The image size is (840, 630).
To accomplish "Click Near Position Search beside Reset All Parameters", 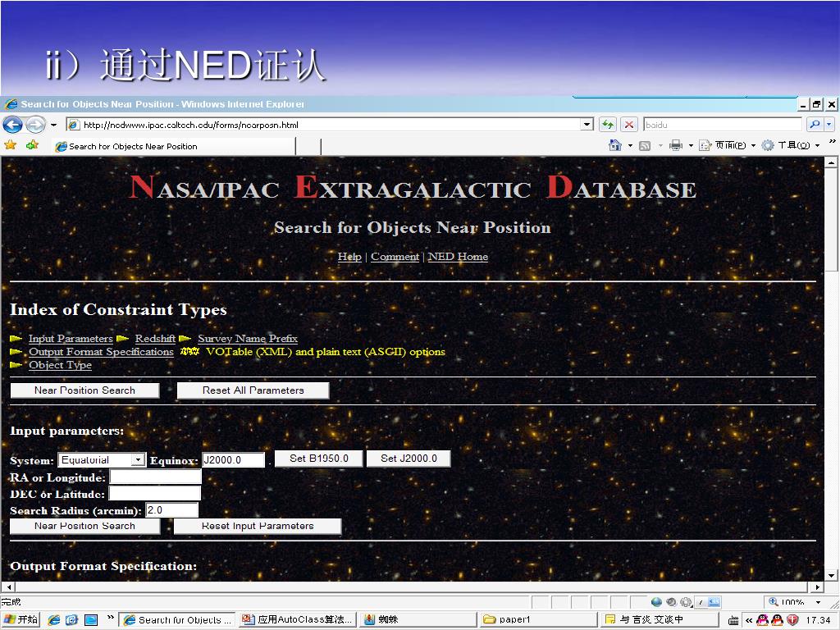I will 84,390.
